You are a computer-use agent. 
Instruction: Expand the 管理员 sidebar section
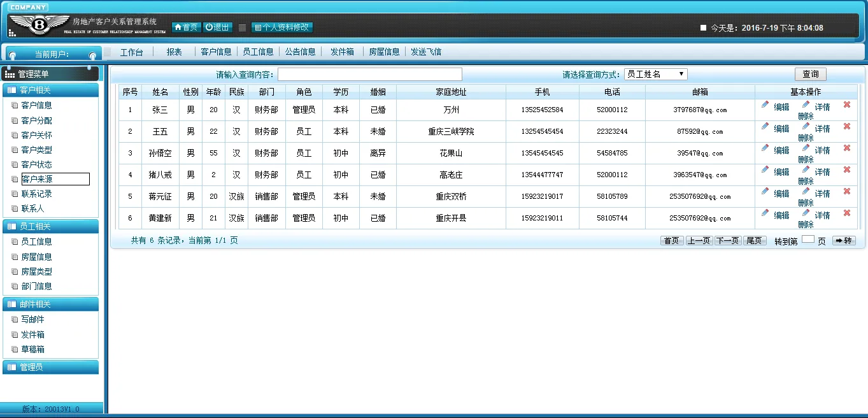click(51, 367)
